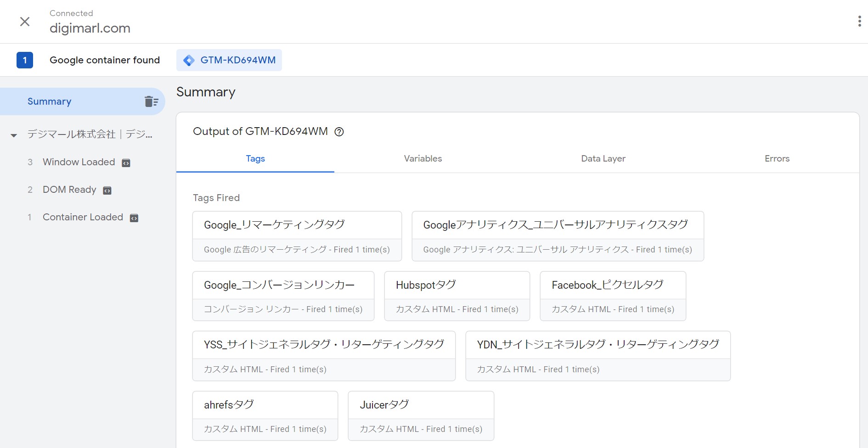Click the code icon beside Window Loaded

coord(126,163)
